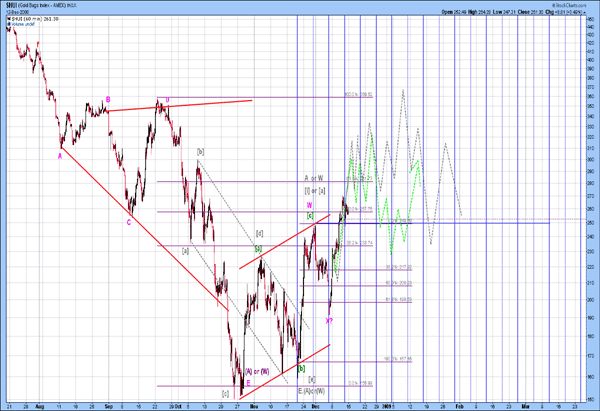Click the Volume undef legend entry
Screen dimensions: 600x411
coord(23,24)
